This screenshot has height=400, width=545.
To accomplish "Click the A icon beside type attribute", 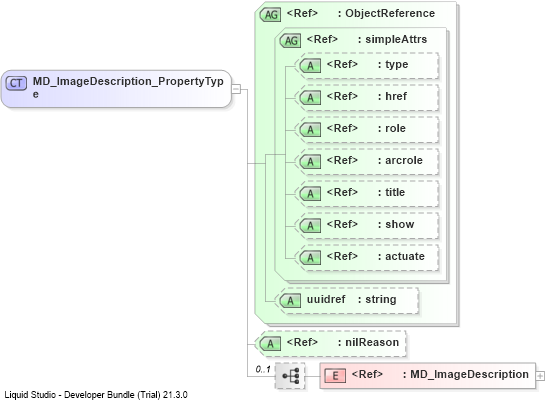I will tap(310, 66).
